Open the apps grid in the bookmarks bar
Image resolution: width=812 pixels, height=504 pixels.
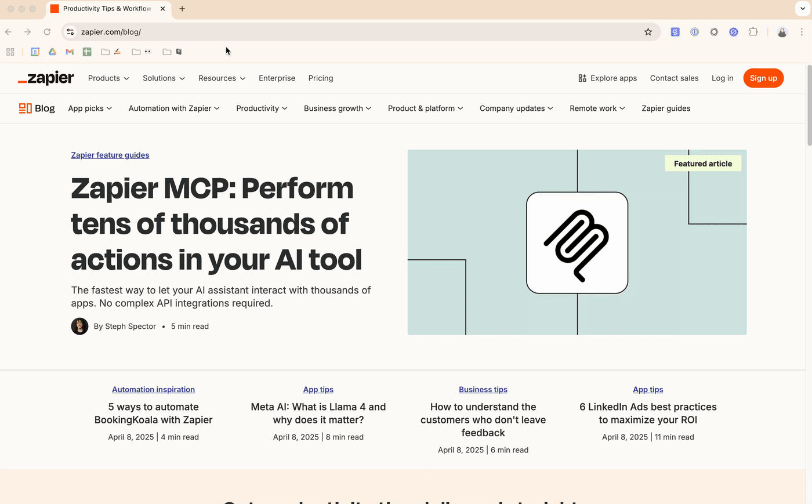10,52
